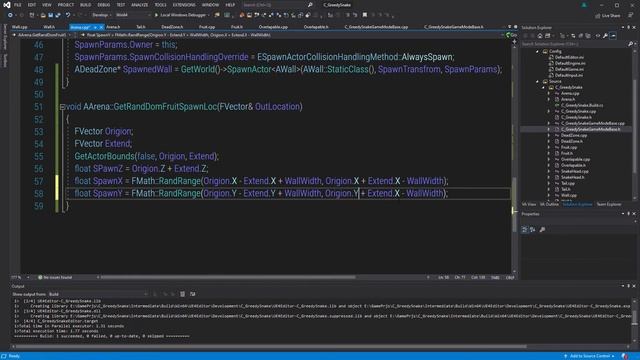Switch to the Wall.cpp editor tab

tap(19, 27)
